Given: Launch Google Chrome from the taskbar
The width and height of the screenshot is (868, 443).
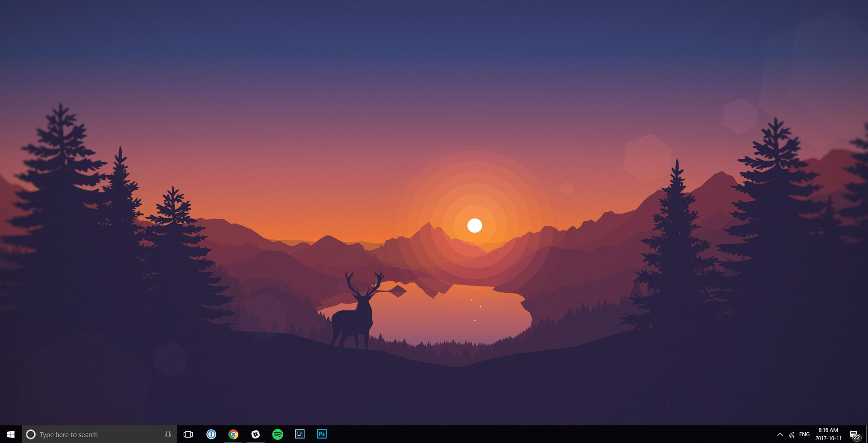Looking at the screenshot, I should point(234,435).
